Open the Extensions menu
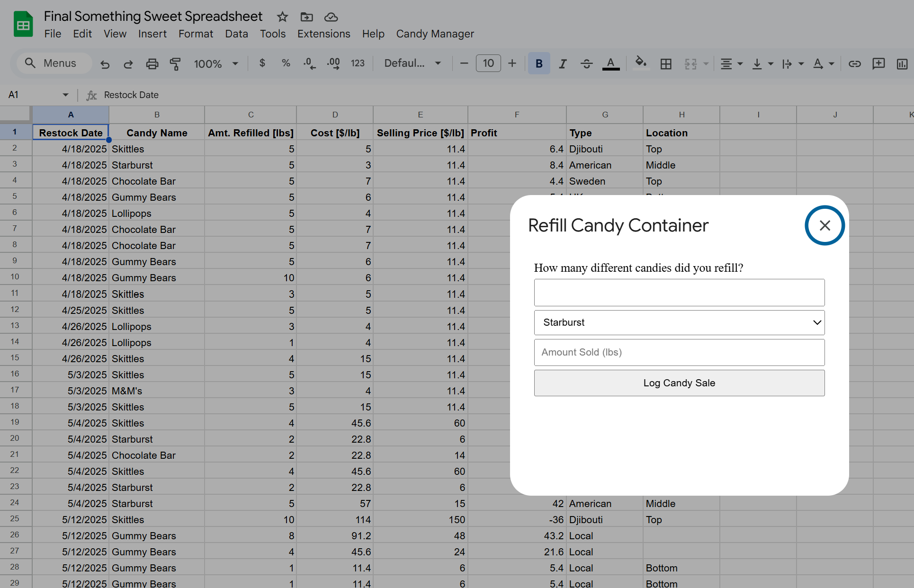Image resolution: width=914 pixels, height=588 pixels. tap(324, 34)
